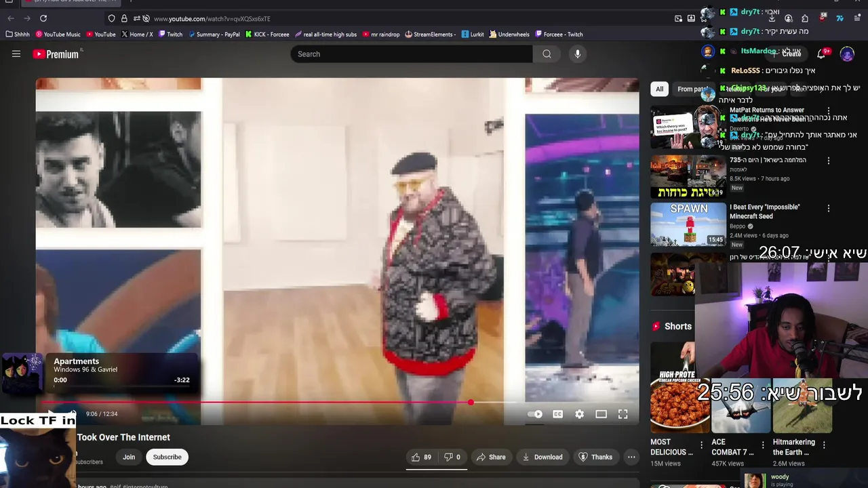This screenshot has height=488, width=868.
Task: Click the Thanks button
Action: coord(595,457)
